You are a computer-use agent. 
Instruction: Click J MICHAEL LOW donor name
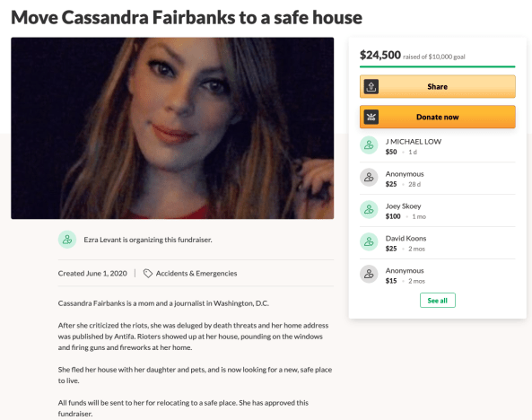click(x=414, y=142)
